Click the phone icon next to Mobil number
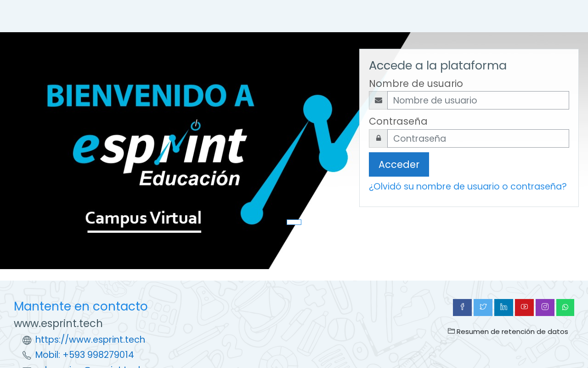This screenshot has height=368, width=588. click(27, 356)
